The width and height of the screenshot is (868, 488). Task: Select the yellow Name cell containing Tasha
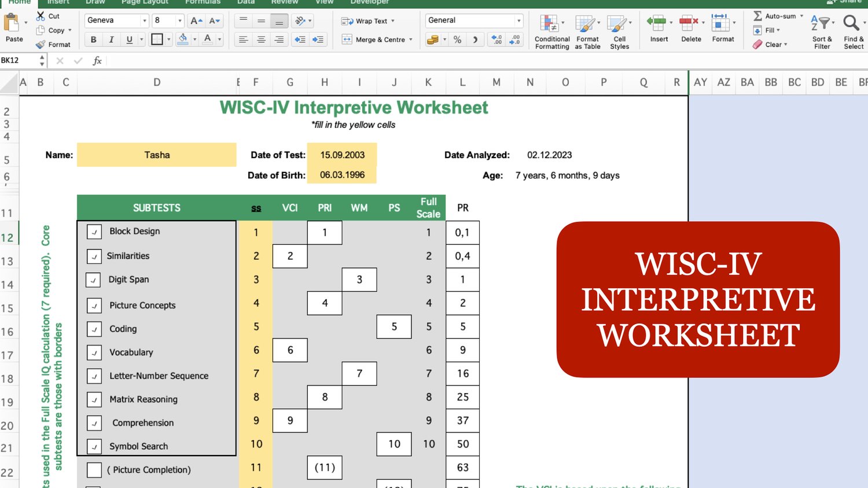coord(157,155)
